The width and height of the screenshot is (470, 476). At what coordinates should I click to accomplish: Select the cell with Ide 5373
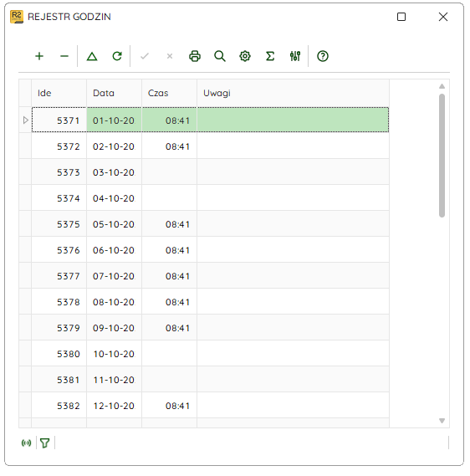(59, 172)
